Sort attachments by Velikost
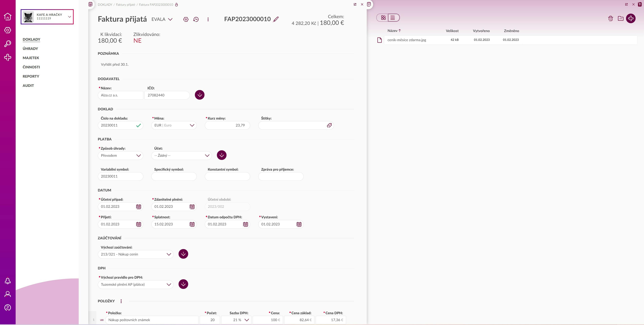Screen dimensions: 644x325 tap(452, 31)
